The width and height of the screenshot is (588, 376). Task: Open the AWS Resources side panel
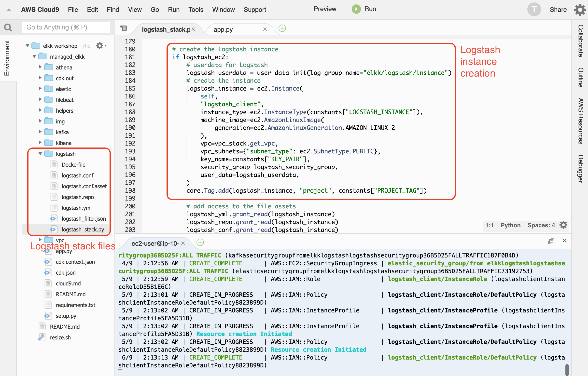pos(581,121)
